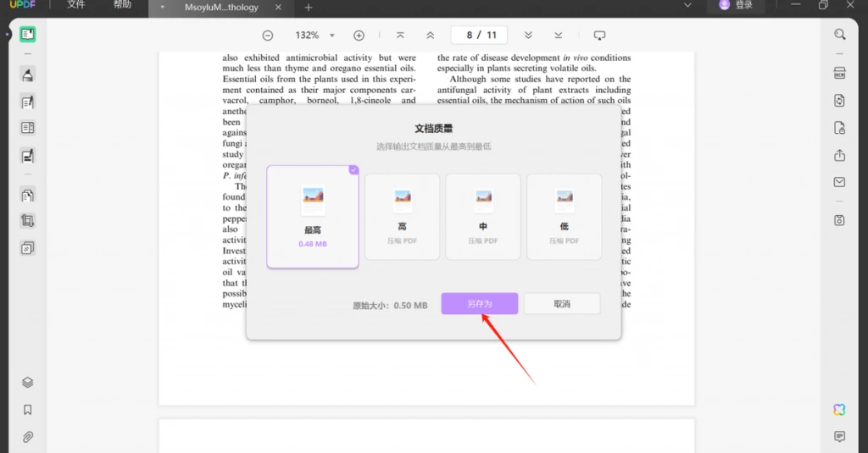Screen dimensions: 868x453
Task: Open the 帮助 menu
Action: [122, 5]
